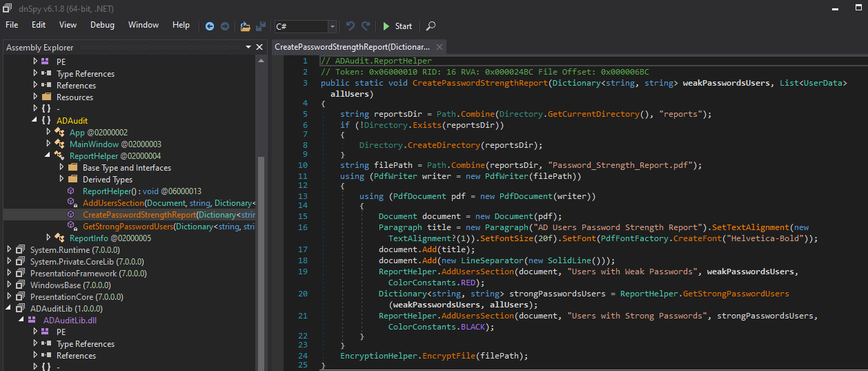
Task: Expand the ReportInfo @02000005 class
Action: (x=49, y=238)
